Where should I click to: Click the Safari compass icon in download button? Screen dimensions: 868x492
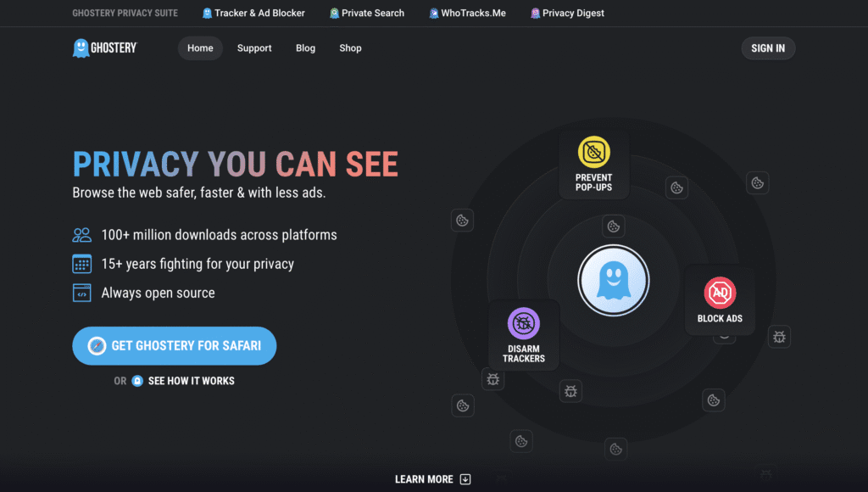point(97,346)
